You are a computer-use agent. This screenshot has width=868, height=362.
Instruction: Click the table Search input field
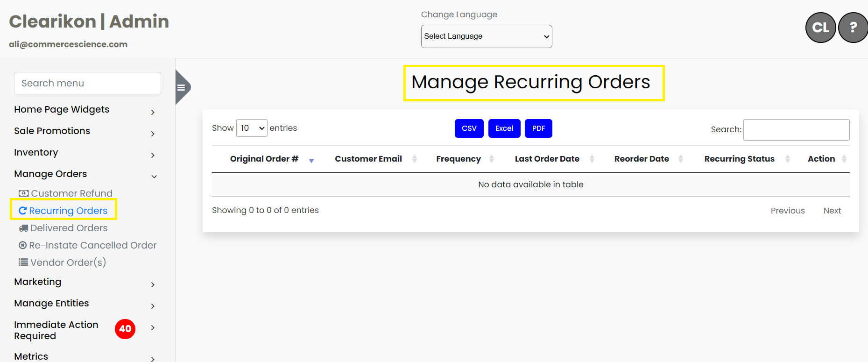[796, 130]
